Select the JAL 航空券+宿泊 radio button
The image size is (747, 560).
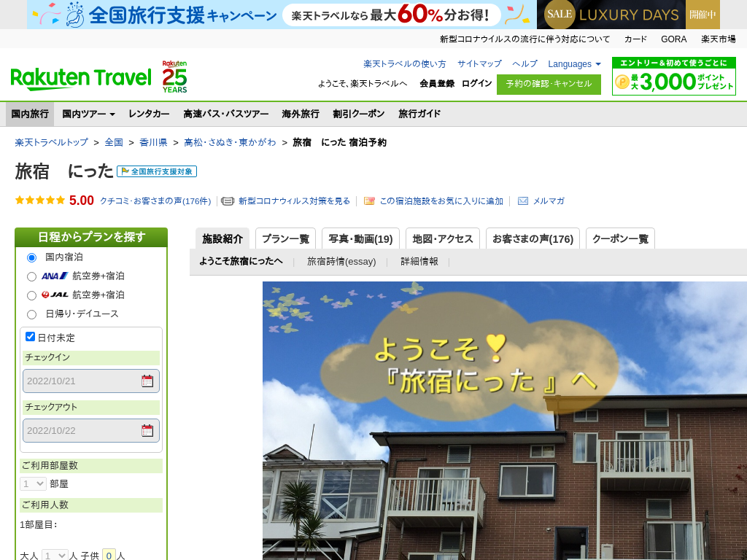coord(31,296)
